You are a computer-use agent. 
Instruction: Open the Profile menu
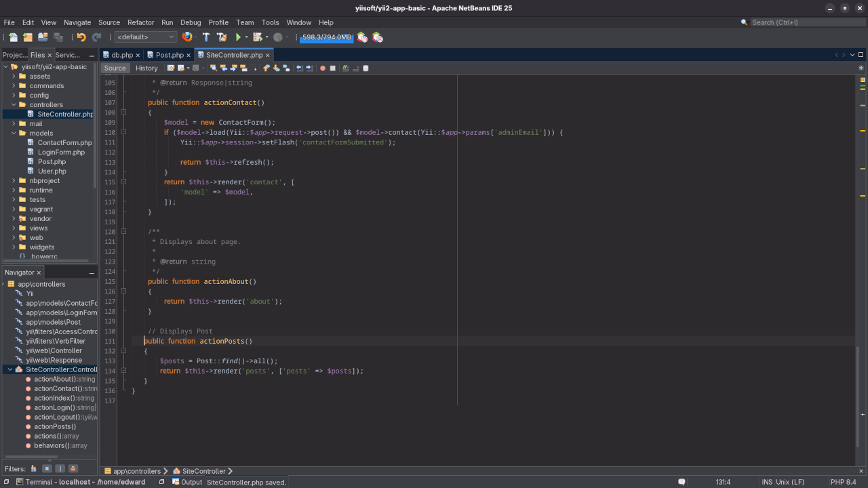tap(218, 22)
